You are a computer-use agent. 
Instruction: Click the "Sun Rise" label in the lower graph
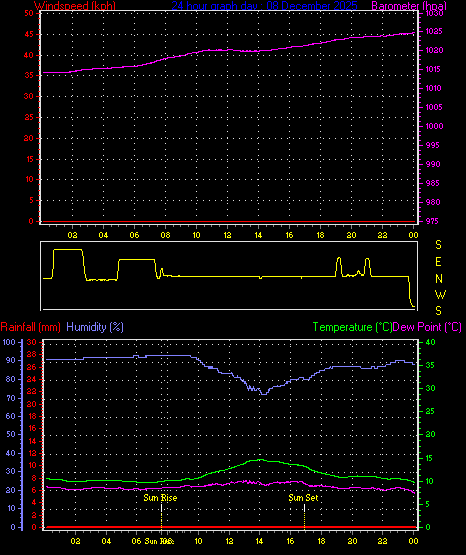tap(160, 498)
